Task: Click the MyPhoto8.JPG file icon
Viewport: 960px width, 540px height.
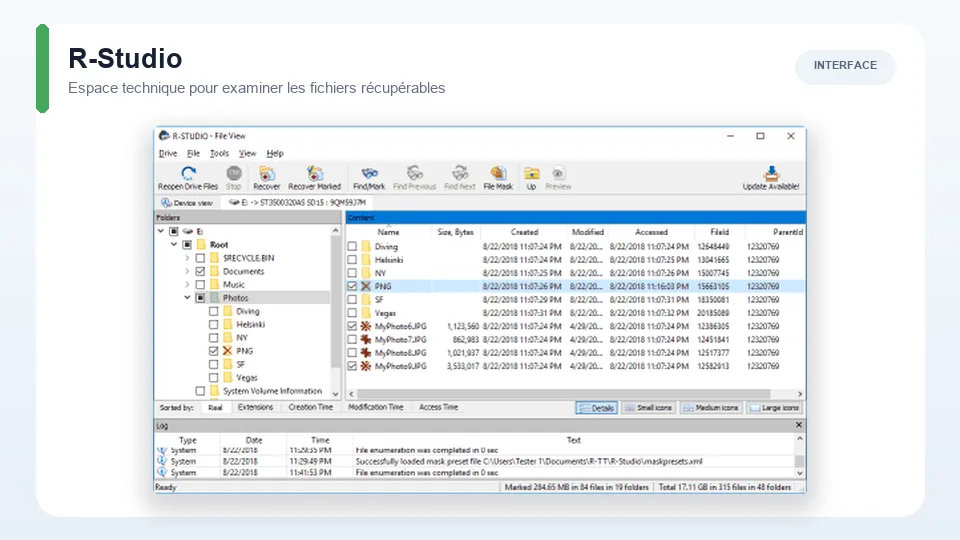Action: pyautogui.click(x=366, y=353)
